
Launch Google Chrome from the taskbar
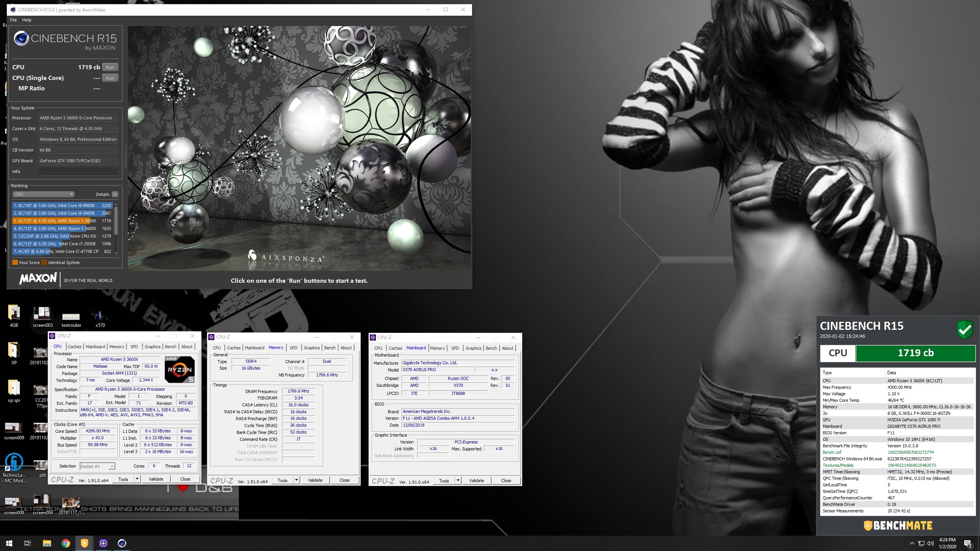click(66, 543)
